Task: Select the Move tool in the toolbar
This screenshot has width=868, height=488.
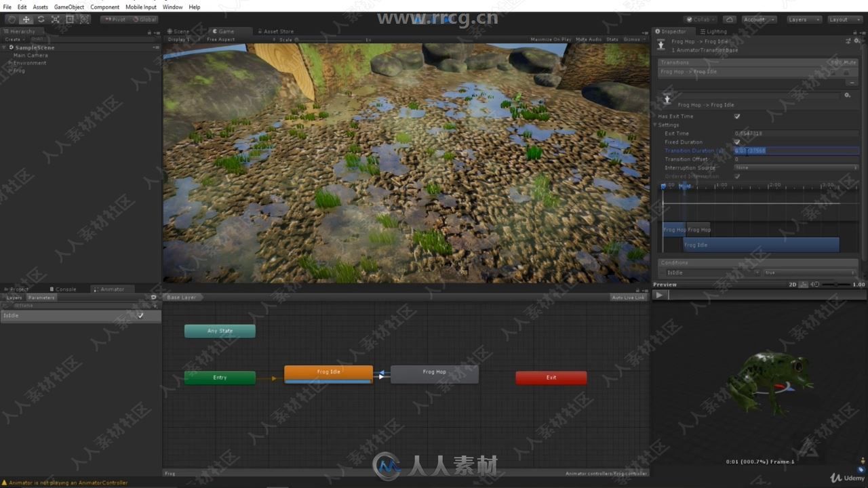Action: click(26, 20)
